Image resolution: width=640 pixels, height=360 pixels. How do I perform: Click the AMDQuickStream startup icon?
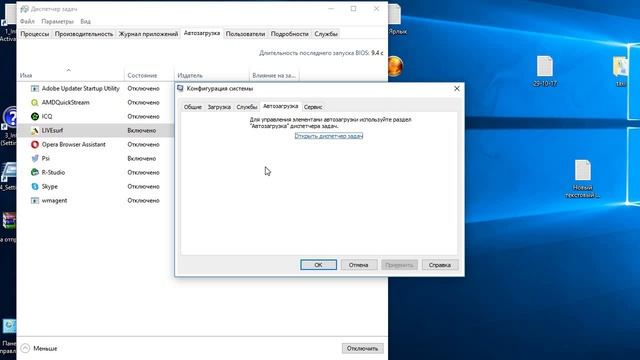point(35,102)
